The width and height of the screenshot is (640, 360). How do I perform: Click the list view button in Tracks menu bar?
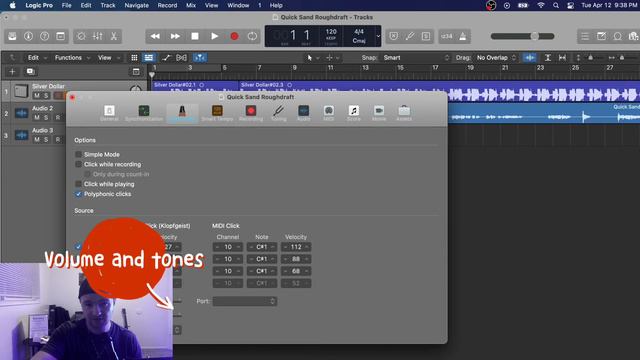(x=149, y=58)
